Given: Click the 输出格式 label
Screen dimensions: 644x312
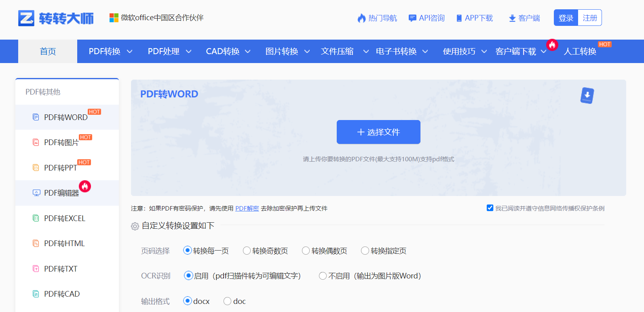Looking at the screenshot, I should [155, 301].
